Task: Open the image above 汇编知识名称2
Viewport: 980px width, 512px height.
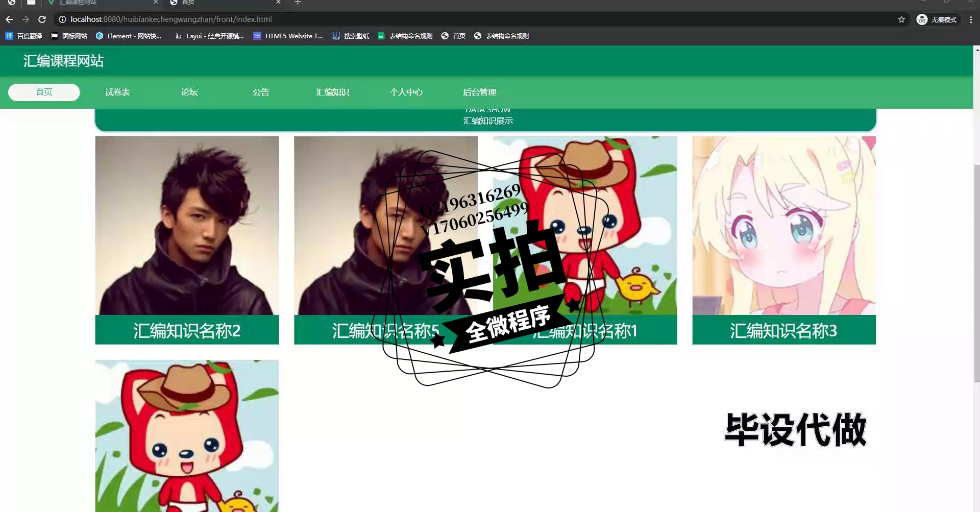Action: [x=187, y=225]
